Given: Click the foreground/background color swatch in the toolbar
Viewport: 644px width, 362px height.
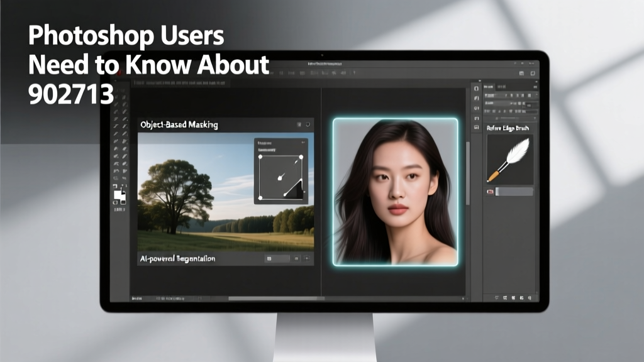Looking at the screenshot, I should [x=119, y=197].
